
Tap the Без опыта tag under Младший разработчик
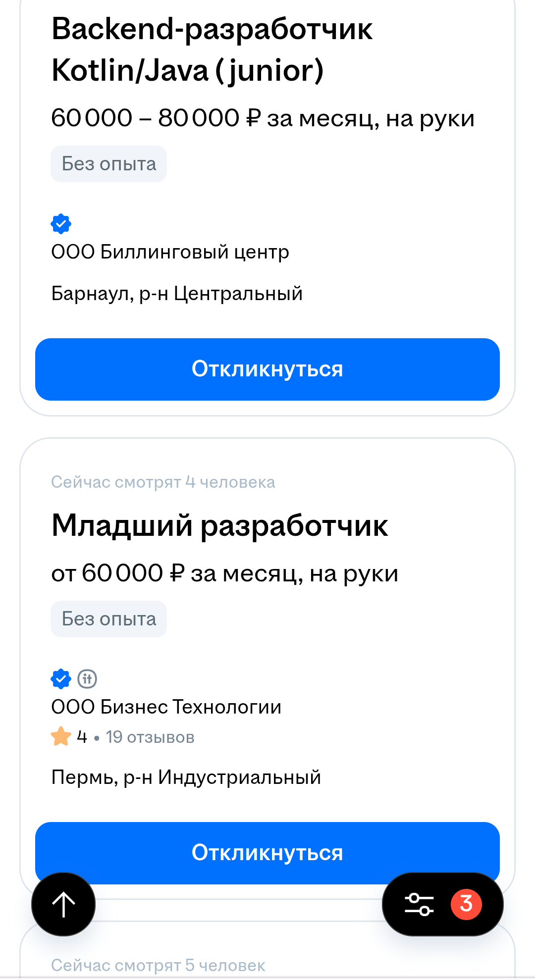(x=108, y=619)
